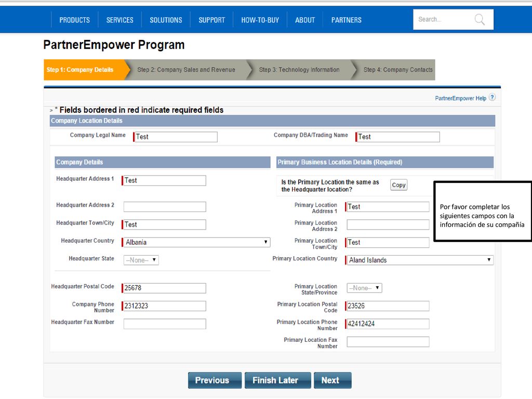The height and width of the screenshot is (399, 532).
Task: Click the Next button
Action: [332, 380]
